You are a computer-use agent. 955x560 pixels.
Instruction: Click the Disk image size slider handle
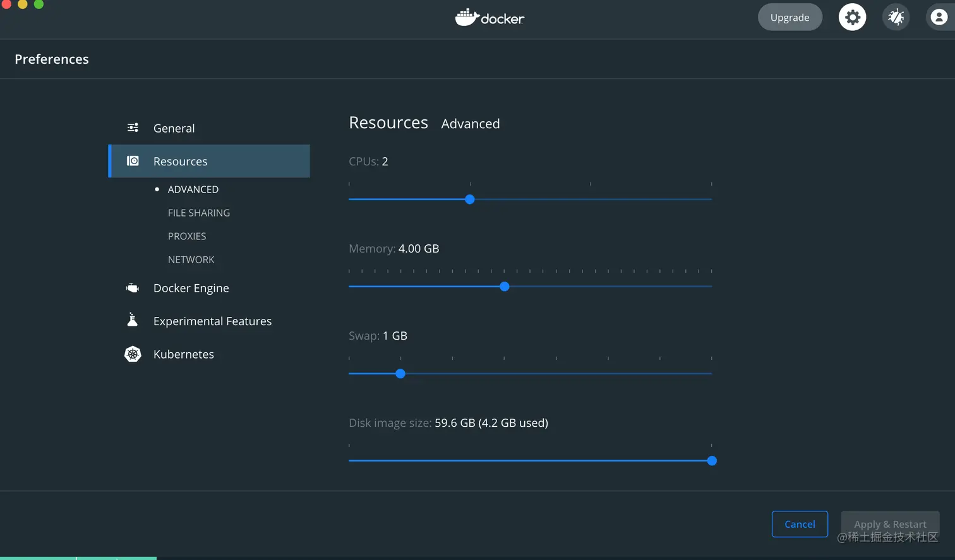712,461
